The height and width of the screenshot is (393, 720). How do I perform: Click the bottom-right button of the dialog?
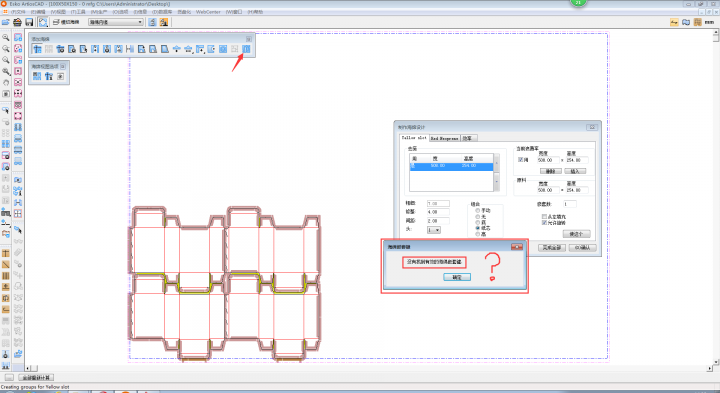click(583, 248)
